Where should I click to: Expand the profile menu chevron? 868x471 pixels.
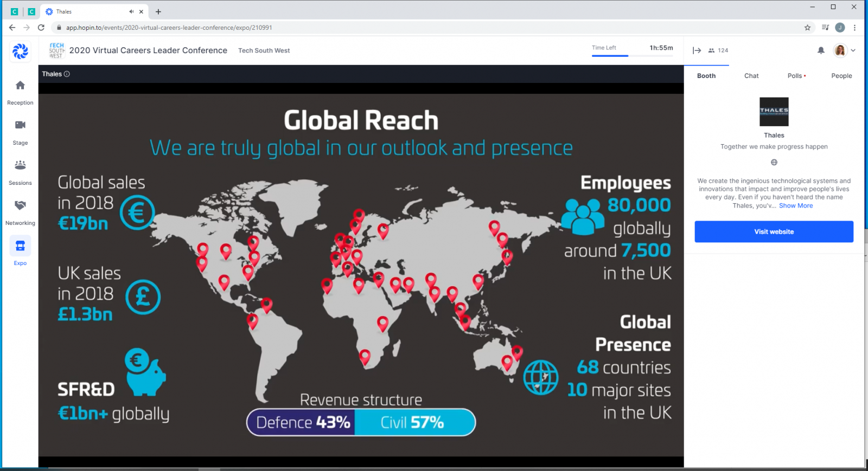coord(853,50)
